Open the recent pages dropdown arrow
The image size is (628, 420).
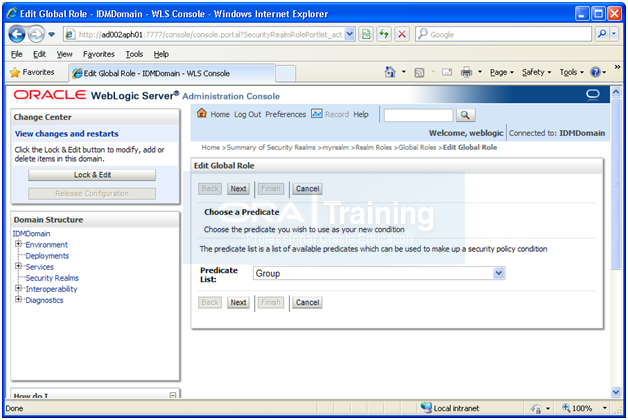[52, 34]
